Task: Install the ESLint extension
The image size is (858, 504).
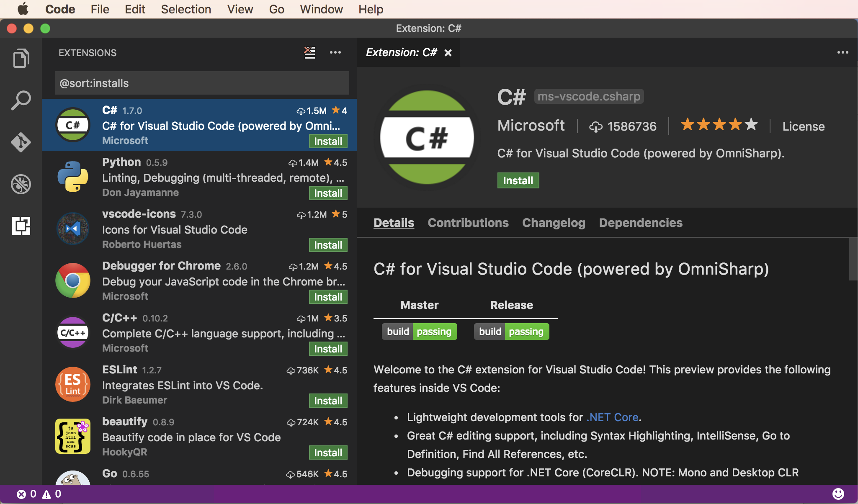Action: point(328,401)
